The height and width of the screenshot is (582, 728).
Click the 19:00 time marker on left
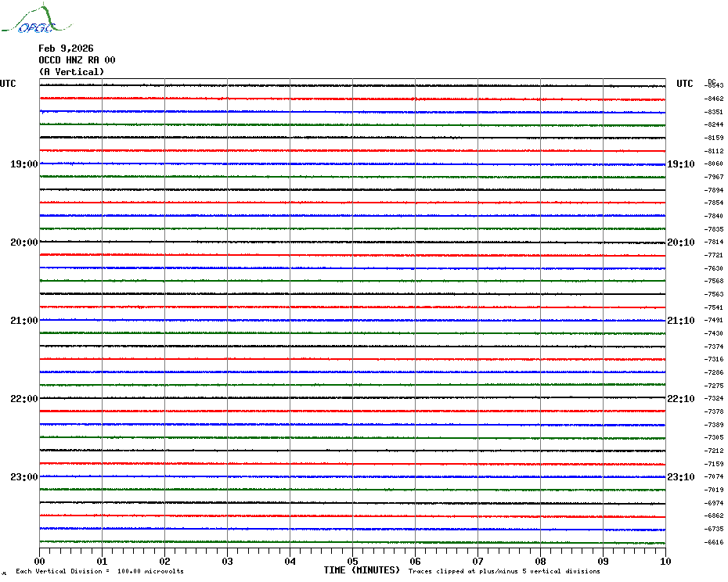coord(23,164)
